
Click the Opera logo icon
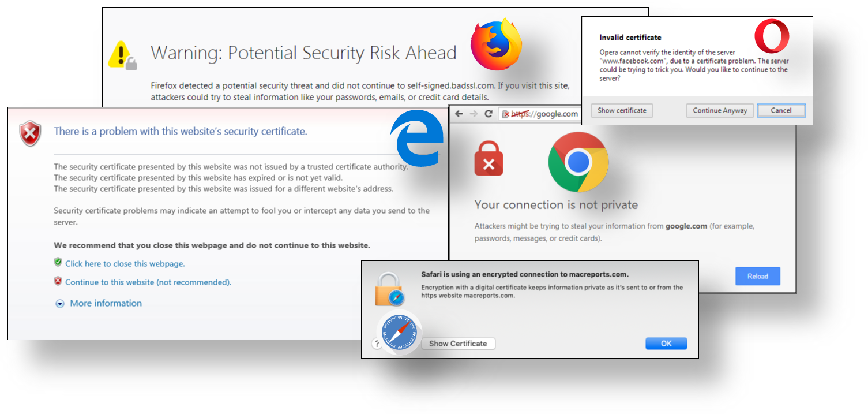[771, 36]
